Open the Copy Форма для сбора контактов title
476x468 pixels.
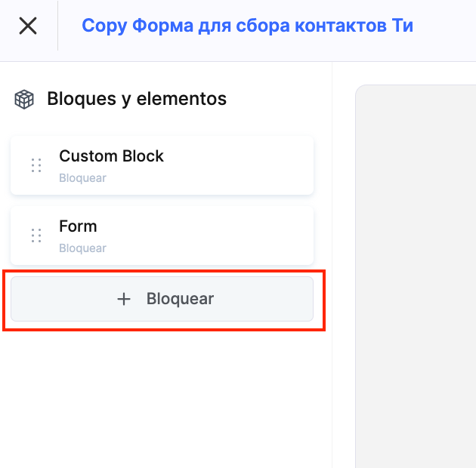click(x=247, y=26)
